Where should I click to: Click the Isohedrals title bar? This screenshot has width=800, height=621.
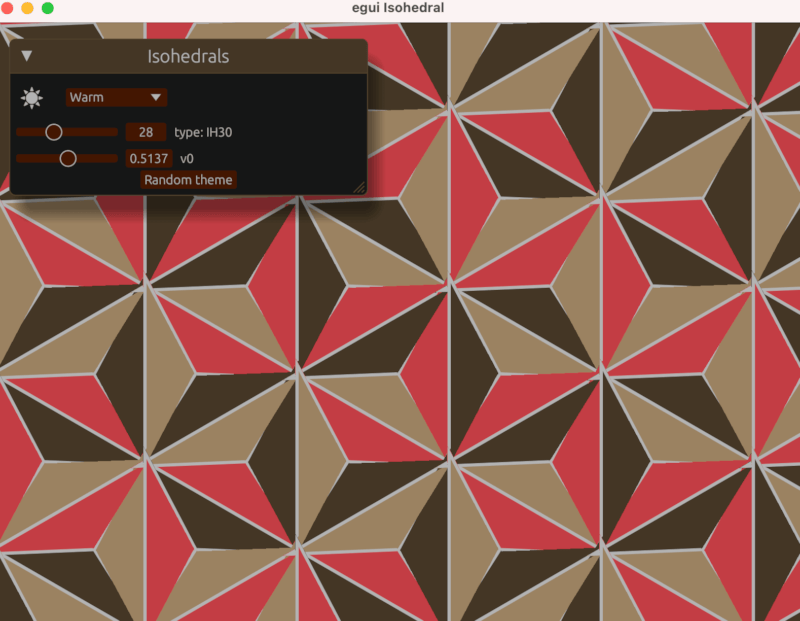pyautogui.click(x=190, y=57)
